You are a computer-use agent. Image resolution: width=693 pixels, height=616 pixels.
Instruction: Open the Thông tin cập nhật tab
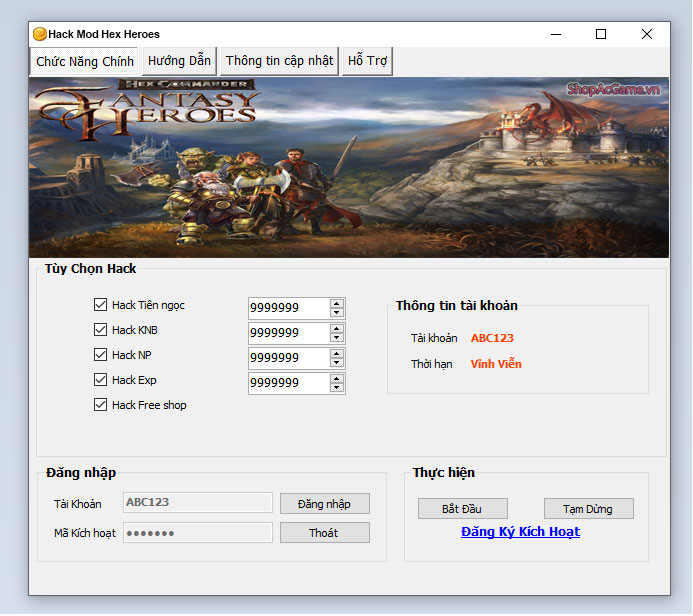pos(279,61)
